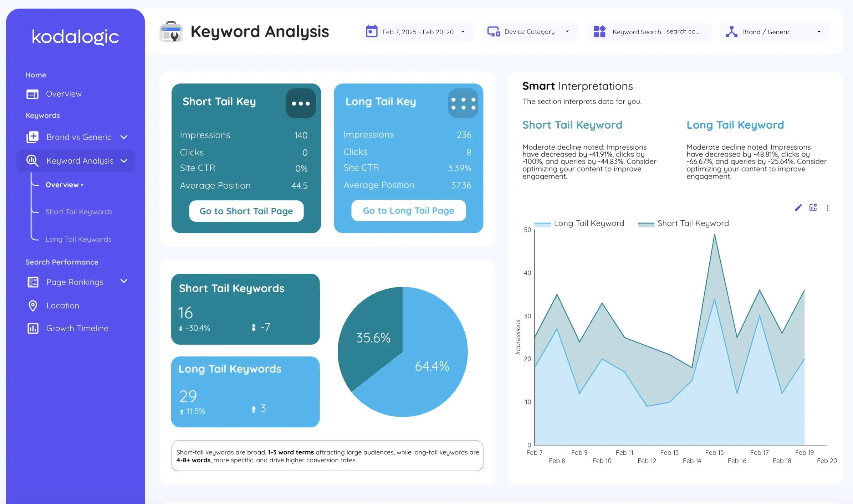Expand the Brand vs Generic chevron
The width and height of the screenshot is (853, 504).
[124, 137]
